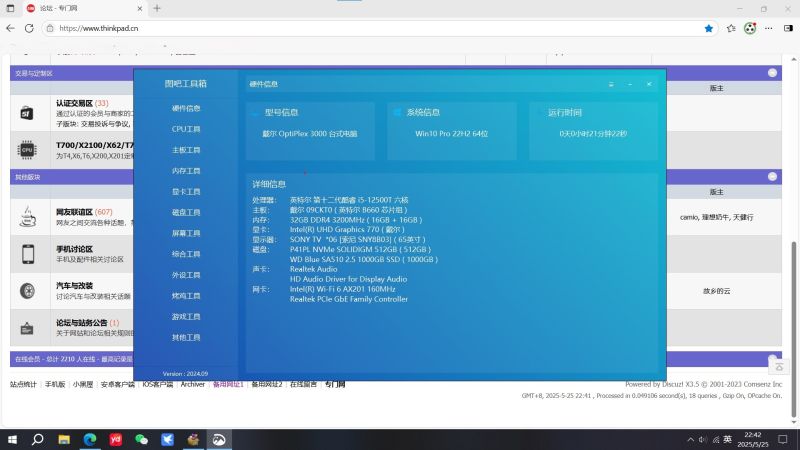The width and height of the screenshot is (800, 450).
Task: Open Edge favorites list
Action: (731, 29)
